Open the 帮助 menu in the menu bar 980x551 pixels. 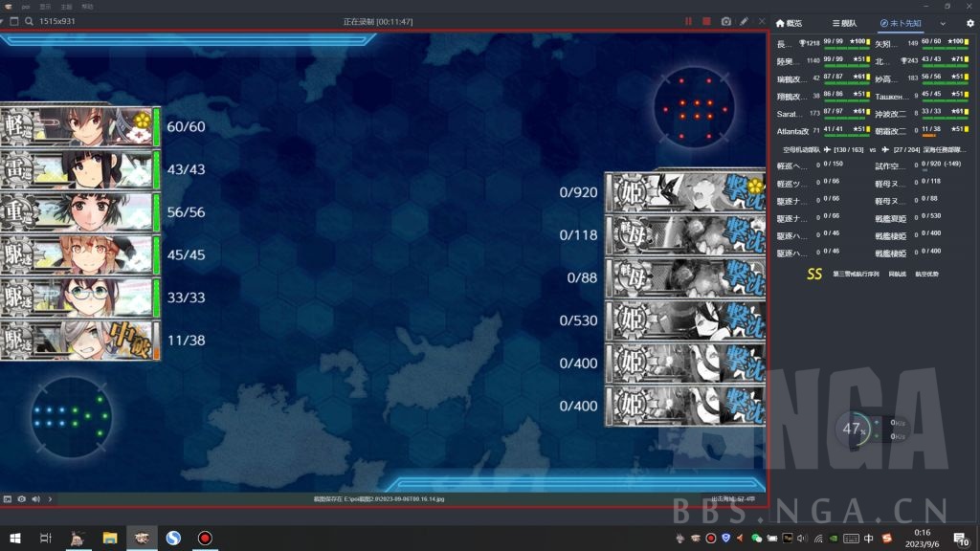[x=88, y=6]
